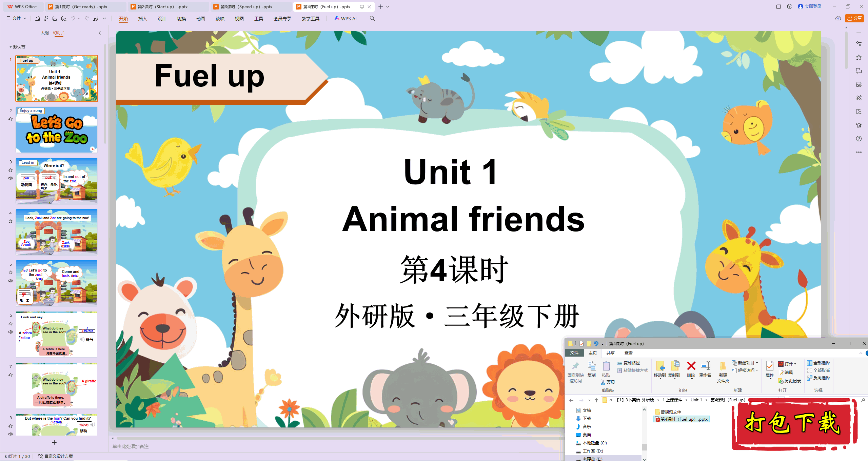Click 自定义设计方案 in status bar
Image resolution: width=868 pixels, height=461 pixels.
[x=56, y=456]
